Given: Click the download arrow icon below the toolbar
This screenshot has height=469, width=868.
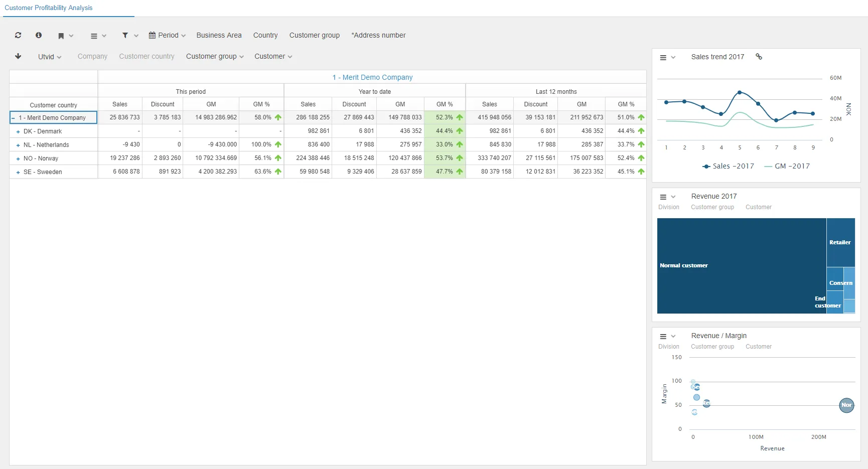Looking at the screenshot, I should tap(18, 56).
